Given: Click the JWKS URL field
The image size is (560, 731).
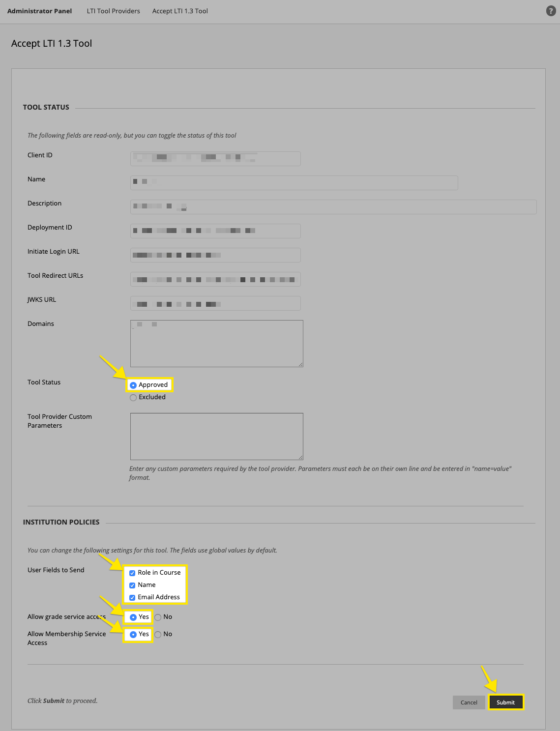Looking at the screenshot, I should point(215,303).
